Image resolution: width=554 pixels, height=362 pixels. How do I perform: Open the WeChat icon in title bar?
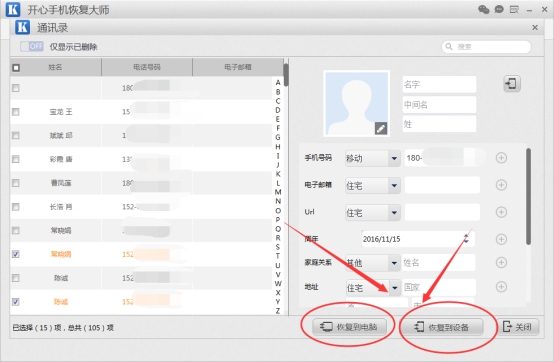[x=483, y=10]
